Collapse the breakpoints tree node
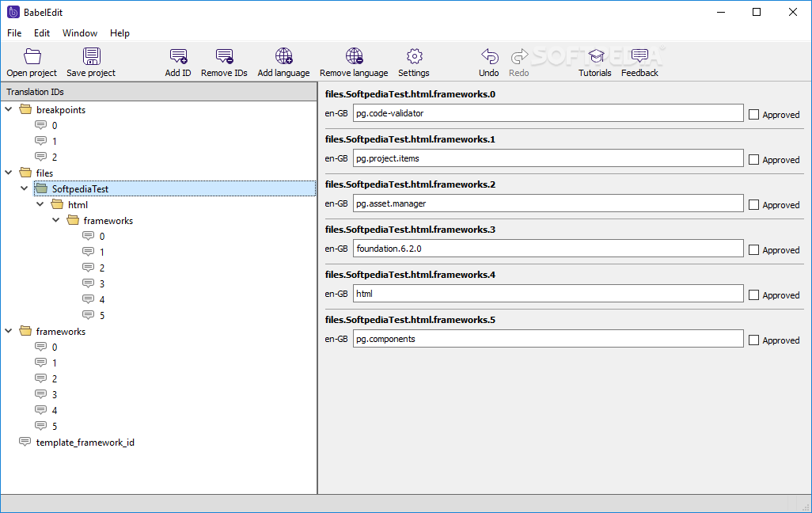 click(x=9, y=109)
